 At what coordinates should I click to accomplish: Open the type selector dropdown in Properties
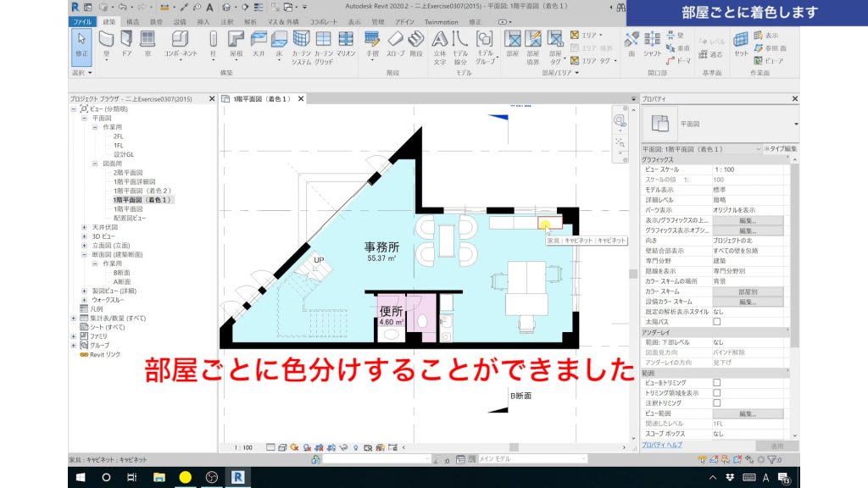point(795,124)
